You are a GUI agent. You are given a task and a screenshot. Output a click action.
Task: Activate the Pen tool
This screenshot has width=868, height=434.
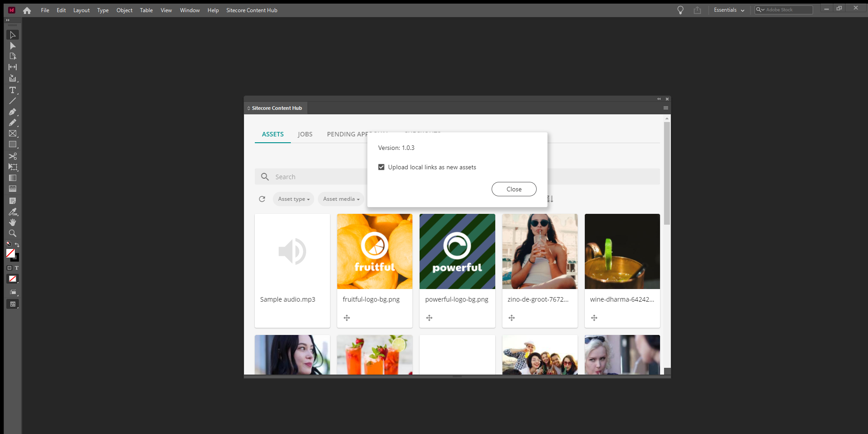(x=12, y=112)
